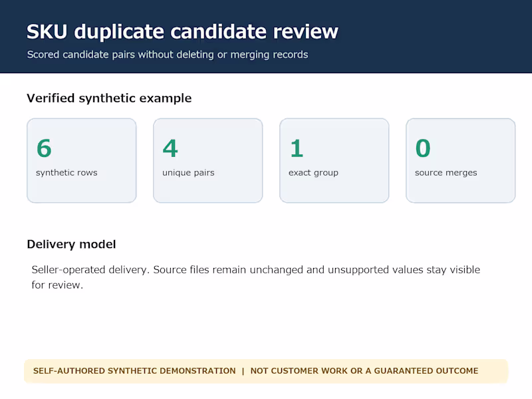Select the "Seller-operated delivery" paragraph text

[256, 277]
